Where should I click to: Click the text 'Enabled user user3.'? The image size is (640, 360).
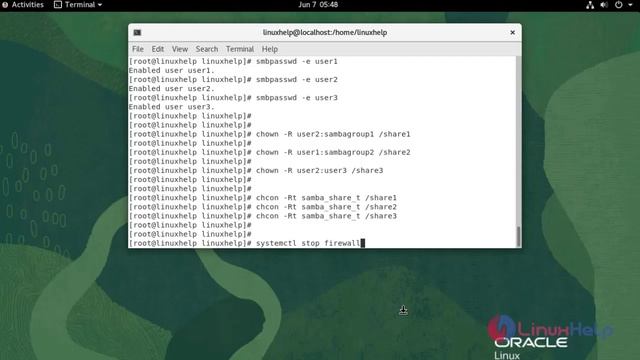point(171,107)
